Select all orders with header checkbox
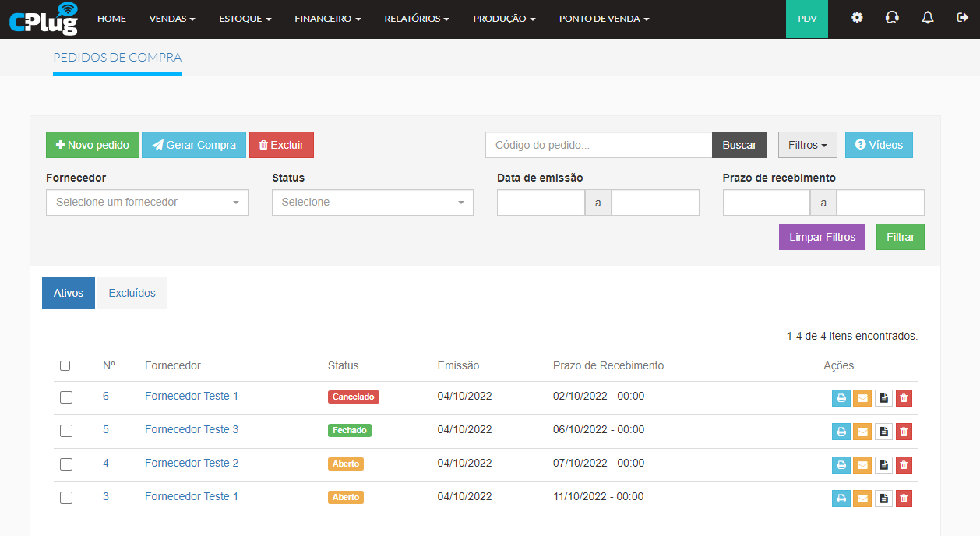 [65, 366]
